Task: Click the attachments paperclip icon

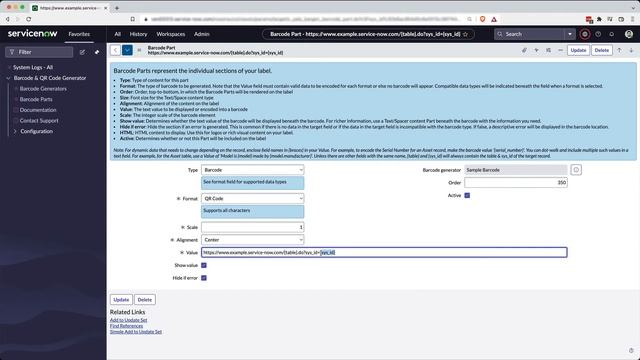Action: click(524, 50)
